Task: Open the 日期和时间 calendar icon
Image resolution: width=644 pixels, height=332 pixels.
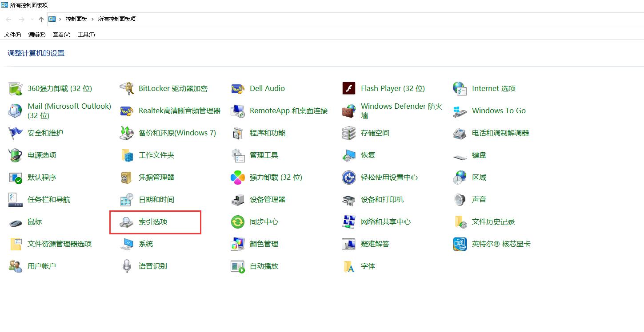Action: (x=127, y=199)
